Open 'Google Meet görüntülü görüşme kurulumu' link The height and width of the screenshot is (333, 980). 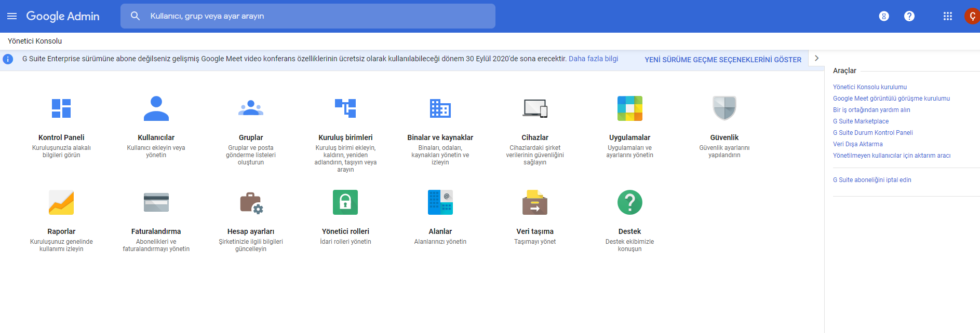[x=891, y=99]
